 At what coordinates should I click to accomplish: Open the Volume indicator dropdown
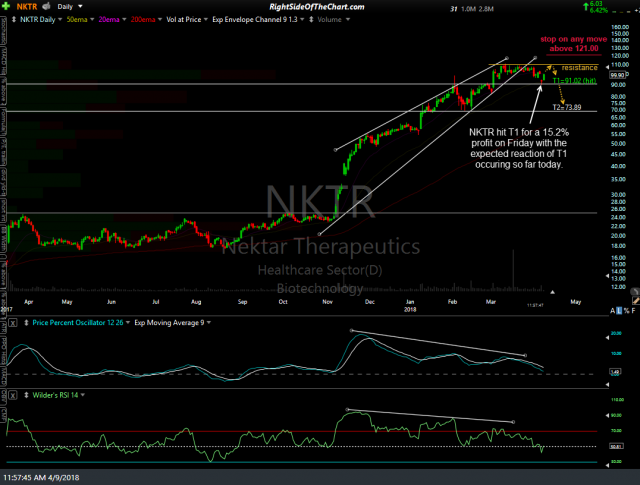tap(333, 19)
